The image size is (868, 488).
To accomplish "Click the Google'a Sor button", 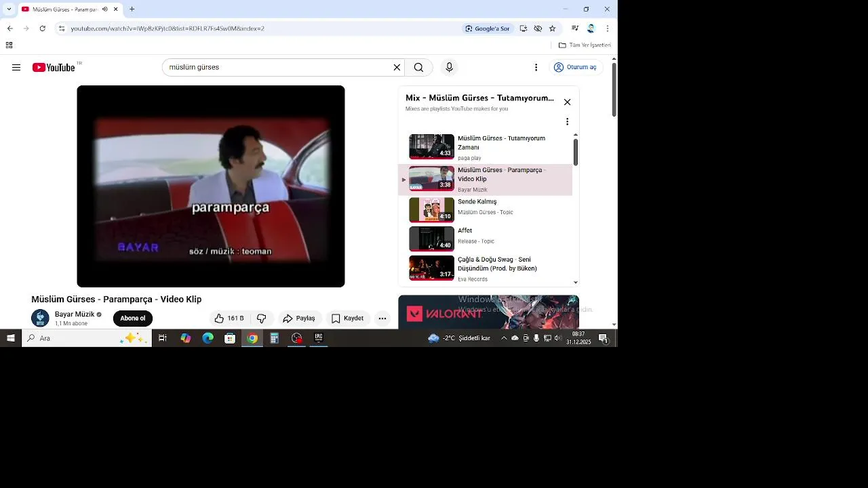I will point(487,28).
